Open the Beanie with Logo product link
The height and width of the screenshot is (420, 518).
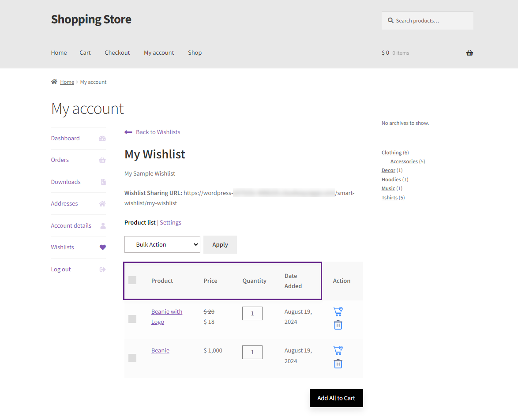(167, 317)
